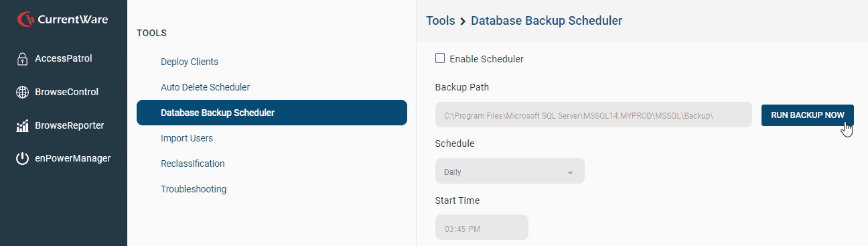
Task: Enable the Scheduler checkbox
Action: point(440,58)
